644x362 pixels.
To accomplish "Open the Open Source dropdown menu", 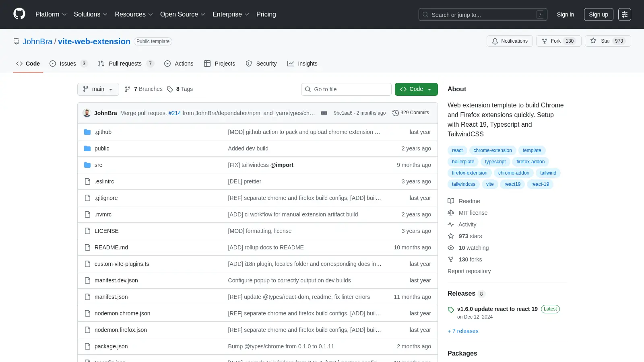I will point(182,14).
